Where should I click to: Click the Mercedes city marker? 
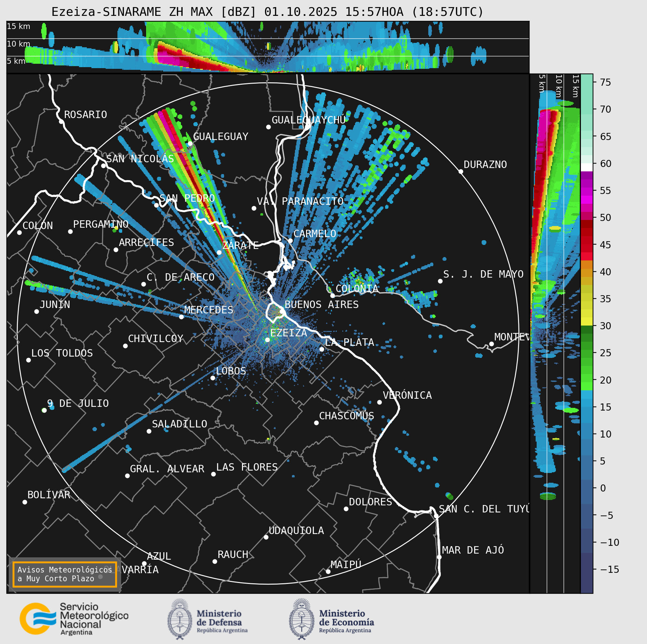181,317
